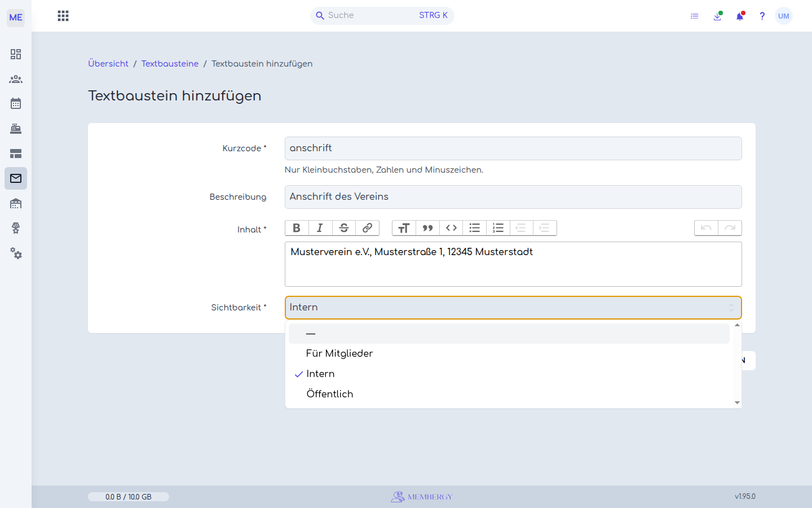Click dropdown list scroll down arrow
Viewport: 812px width, 508px height.
[x=737, y=402]
